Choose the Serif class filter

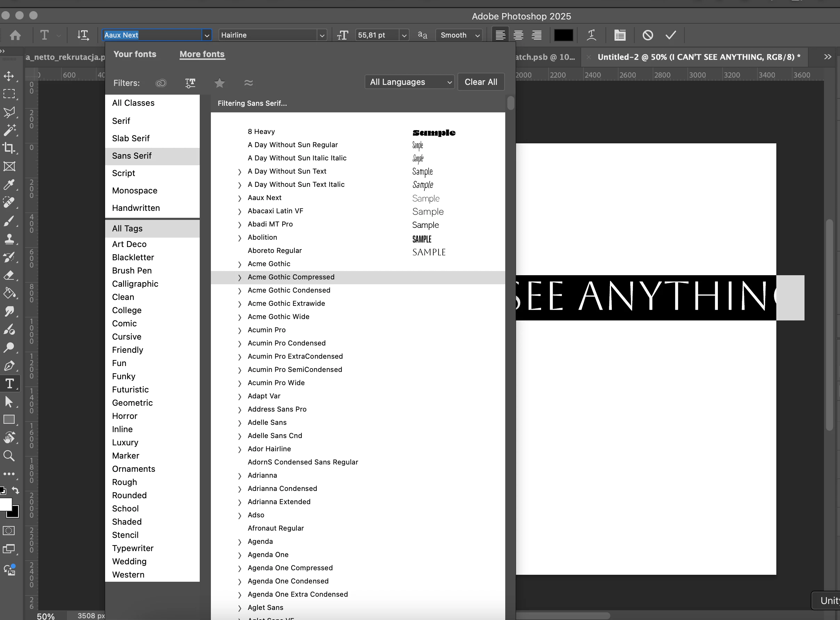click(121, 121)
